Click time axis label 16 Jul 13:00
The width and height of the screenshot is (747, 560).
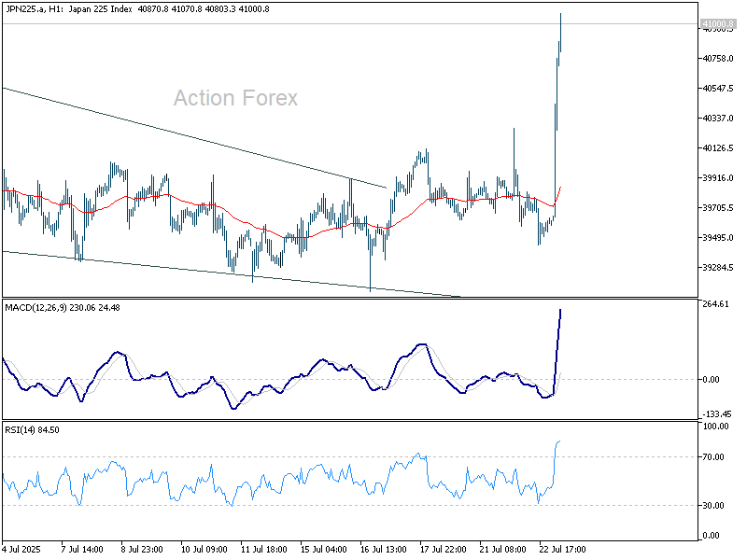384,550
